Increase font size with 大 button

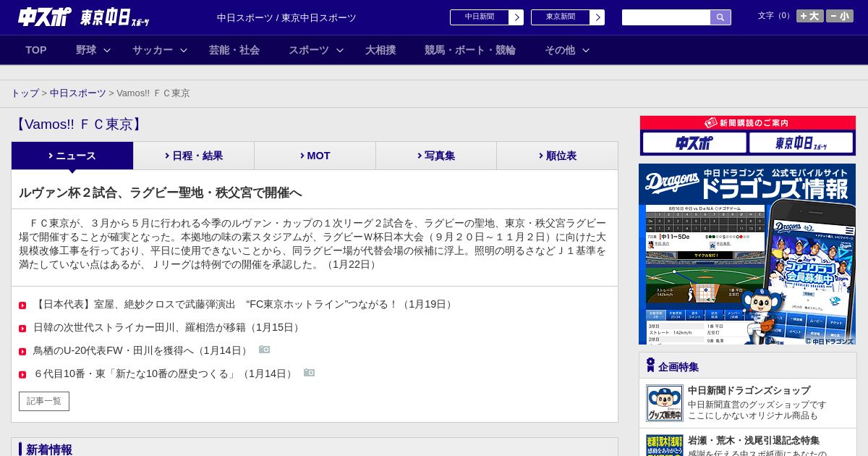click(x=809, y=16)
